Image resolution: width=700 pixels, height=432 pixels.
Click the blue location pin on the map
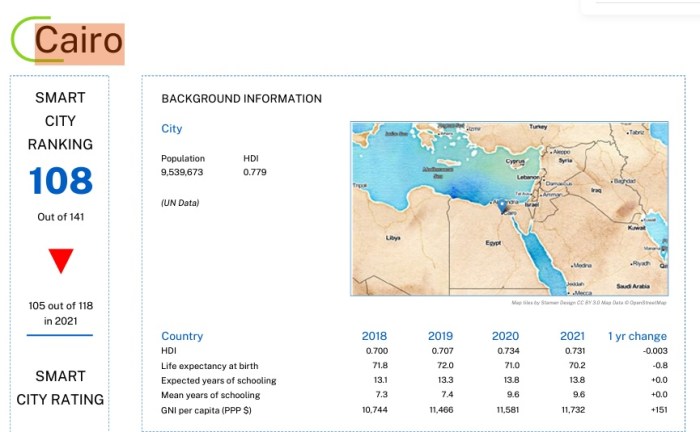[502, 206]
